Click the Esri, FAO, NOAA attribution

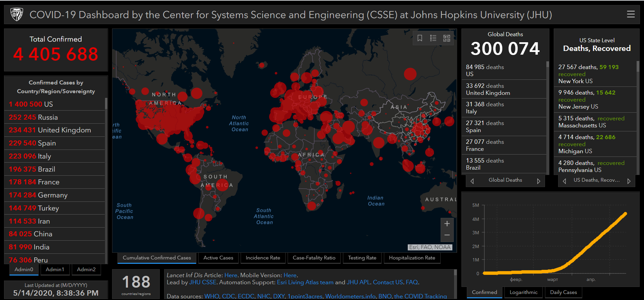pos(430,247)
